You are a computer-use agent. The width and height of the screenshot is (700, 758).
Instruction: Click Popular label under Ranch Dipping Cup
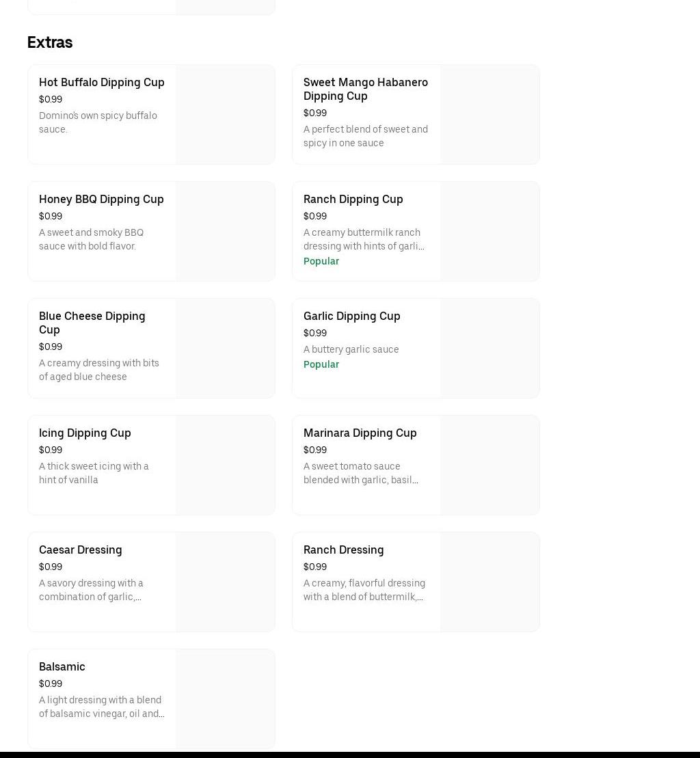click(321, 261)
